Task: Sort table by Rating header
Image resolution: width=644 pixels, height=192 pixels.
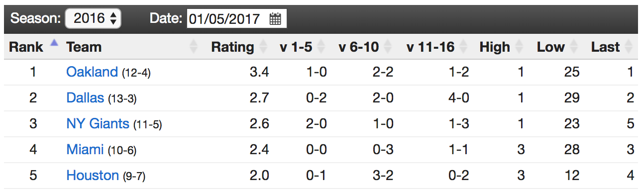Action: point(232,47)
